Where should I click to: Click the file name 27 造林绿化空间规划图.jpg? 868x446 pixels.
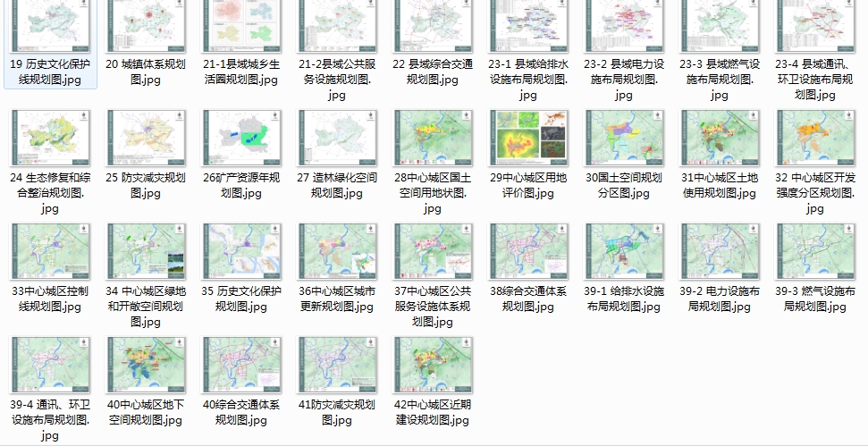coord(336,185)
